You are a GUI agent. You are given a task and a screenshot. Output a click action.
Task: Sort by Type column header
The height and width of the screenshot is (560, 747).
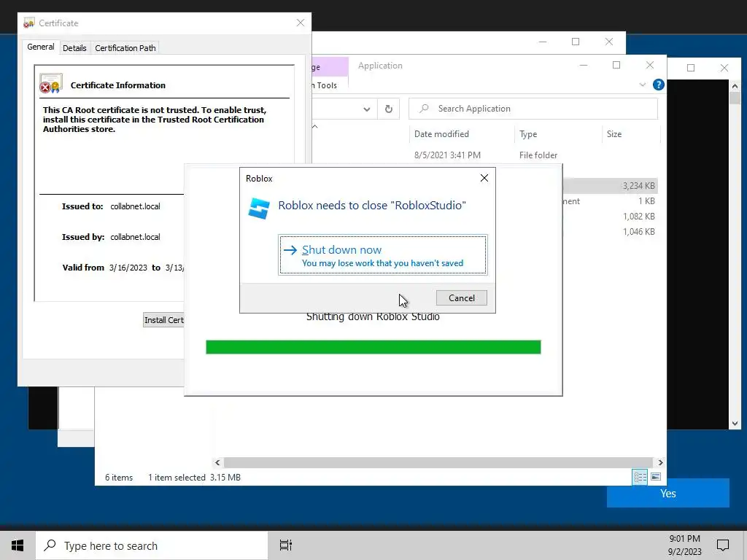(558, 134)
